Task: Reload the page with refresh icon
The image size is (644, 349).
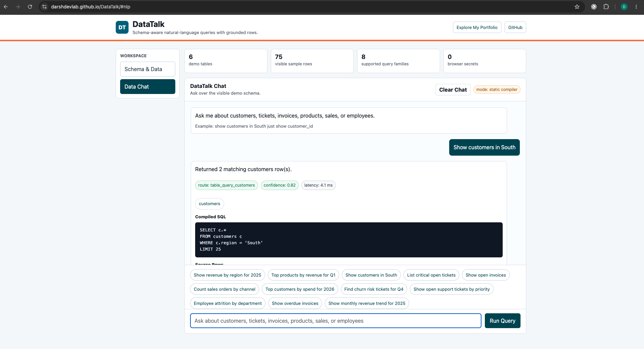Action: (30, 7)
